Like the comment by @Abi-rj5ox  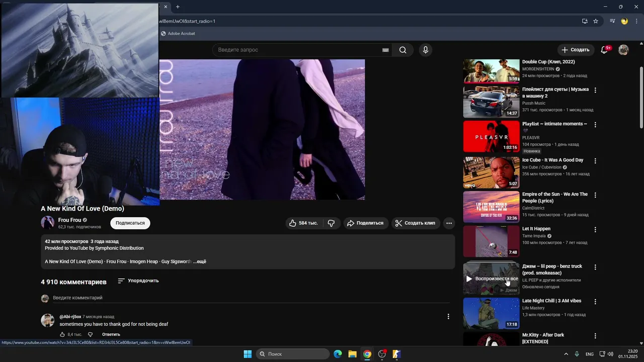(x=62, y=334)
